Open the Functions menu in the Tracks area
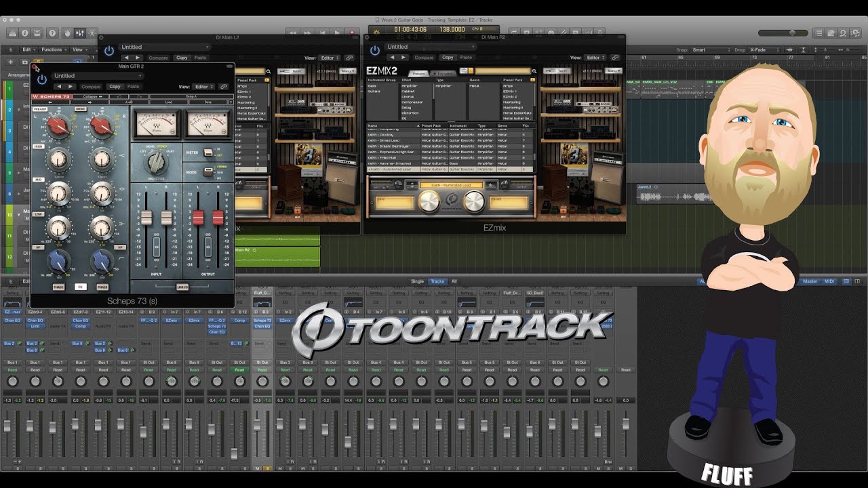This screenshot has height=488, width=868. pos(53,49)
